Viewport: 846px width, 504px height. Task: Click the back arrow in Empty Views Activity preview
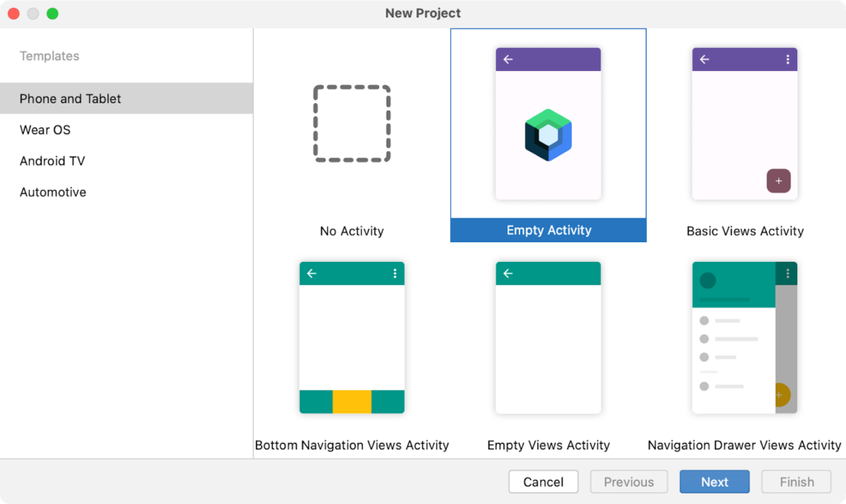coord(507,273)
